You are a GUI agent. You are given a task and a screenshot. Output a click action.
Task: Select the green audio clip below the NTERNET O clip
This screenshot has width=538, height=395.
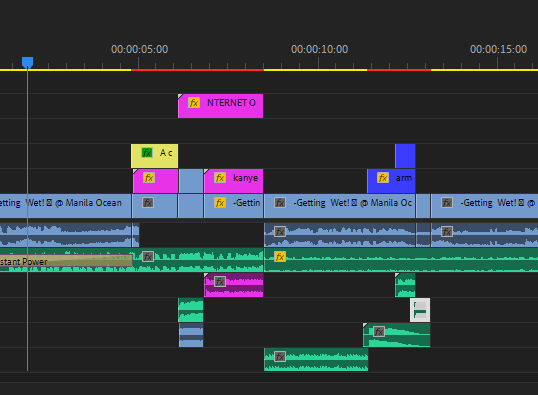point(191,310)
